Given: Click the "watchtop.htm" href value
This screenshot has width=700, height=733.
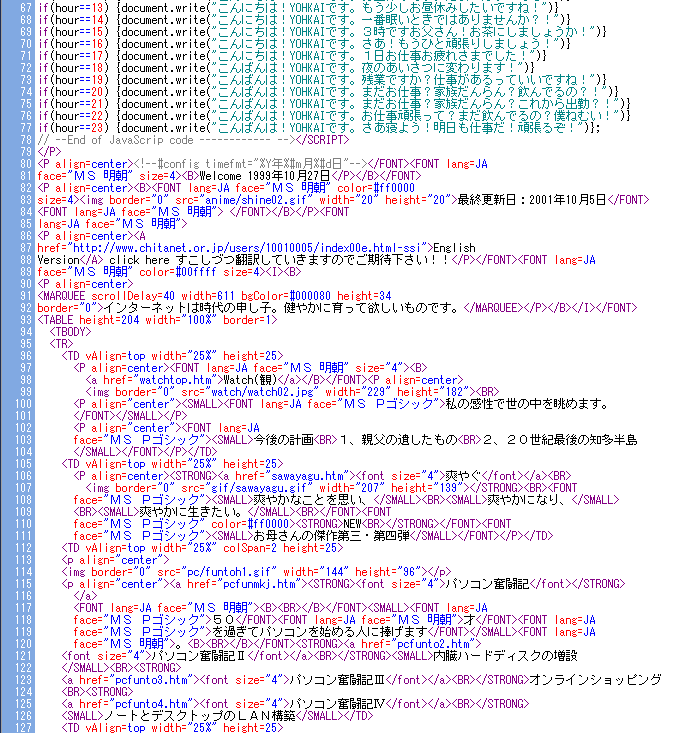Looking at the screenshot, I should 175,380.
